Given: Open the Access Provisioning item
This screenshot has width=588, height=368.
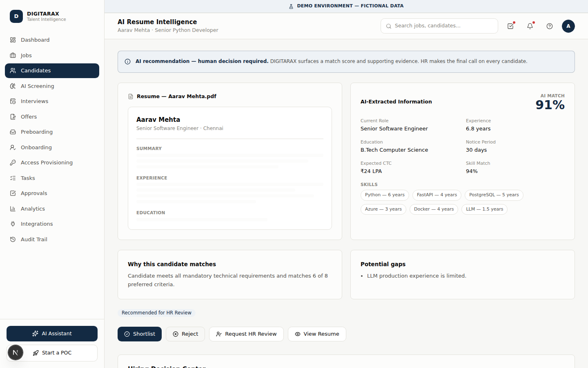Looking at the screenshot, I should [x=52, y=163].
